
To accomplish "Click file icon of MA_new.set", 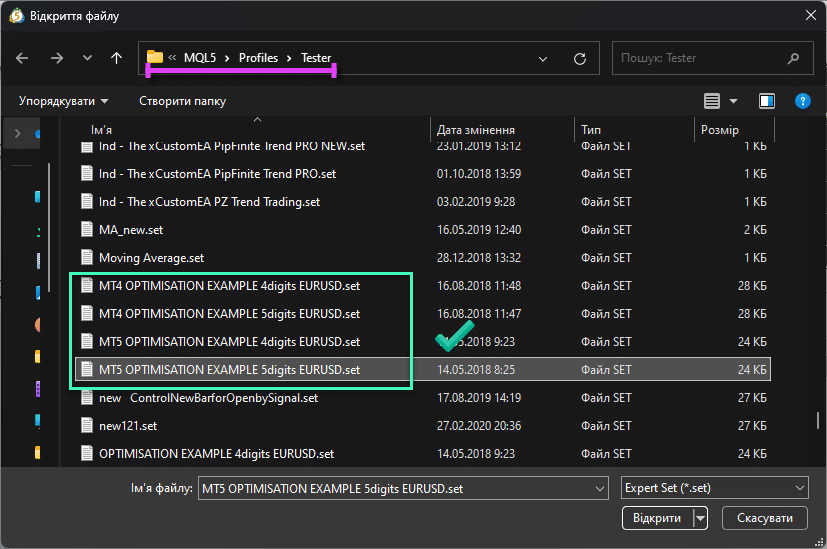I will [86, 230].
